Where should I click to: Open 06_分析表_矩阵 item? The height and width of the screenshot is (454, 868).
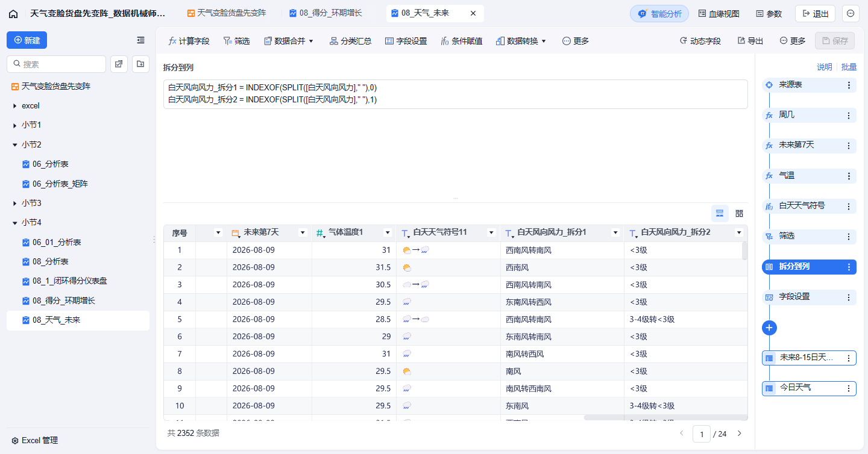tap(55, 184)
